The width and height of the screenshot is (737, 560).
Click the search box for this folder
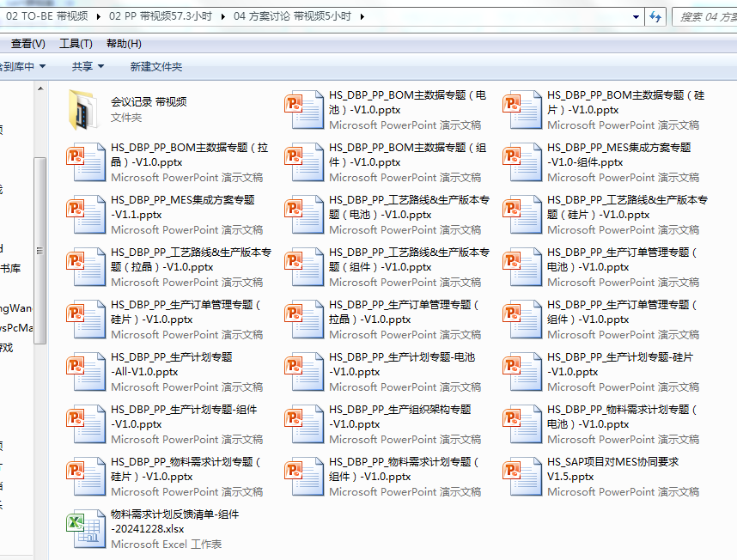coord(704,16)
